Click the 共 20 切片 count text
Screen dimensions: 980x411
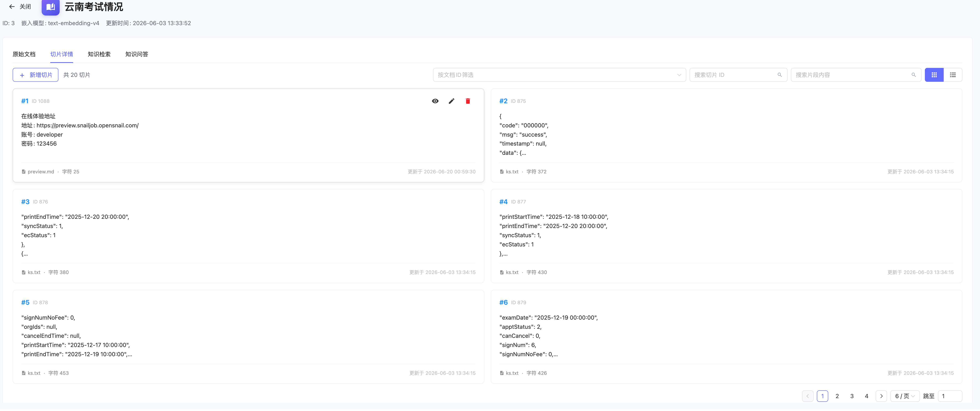[76, 75]
